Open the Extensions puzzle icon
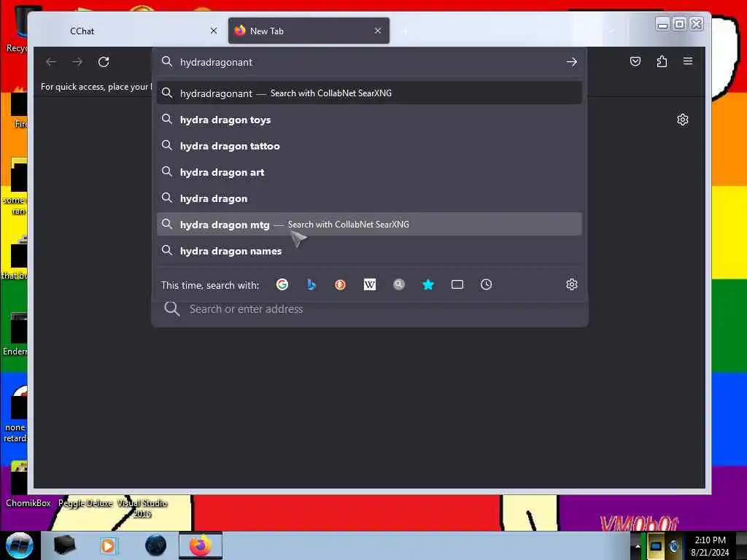This screenshot has width=747, height=560. (x=662, y=61)
